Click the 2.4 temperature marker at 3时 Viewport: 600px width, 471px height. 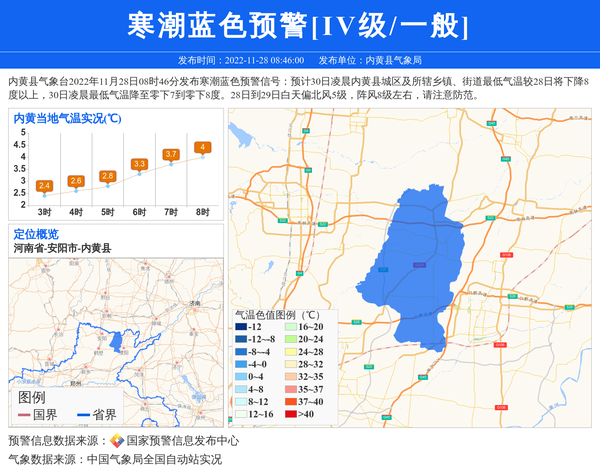point(44,186)
